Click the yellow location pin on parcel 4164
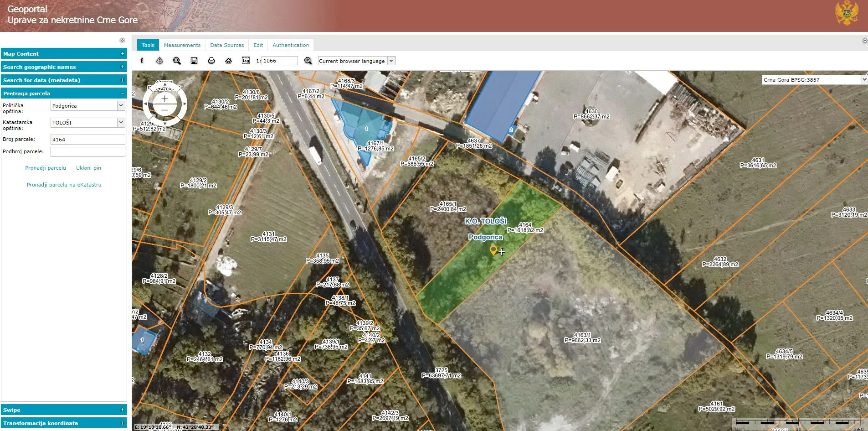The image size is (868, 431). pyautogui.click(x=493, y=249)
